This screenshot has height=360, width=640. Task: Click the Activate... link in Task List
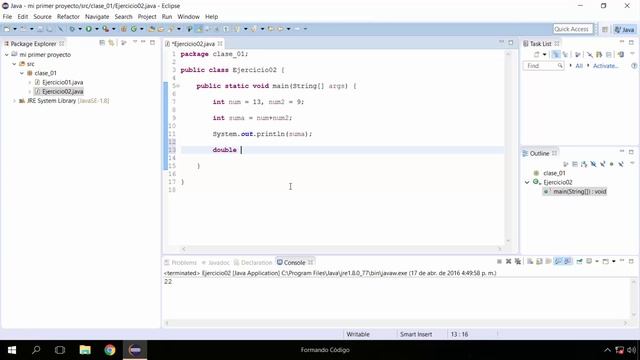point(605,66)
